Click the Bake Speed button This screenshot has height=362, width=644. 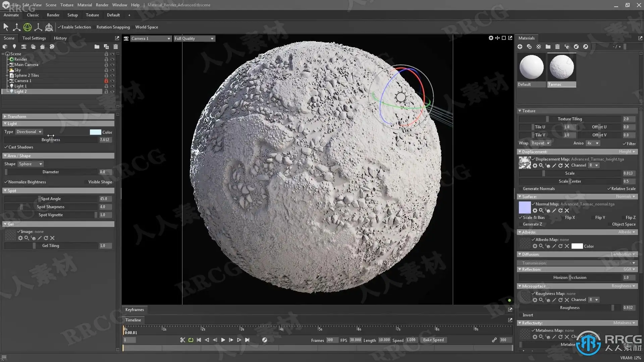433,340
